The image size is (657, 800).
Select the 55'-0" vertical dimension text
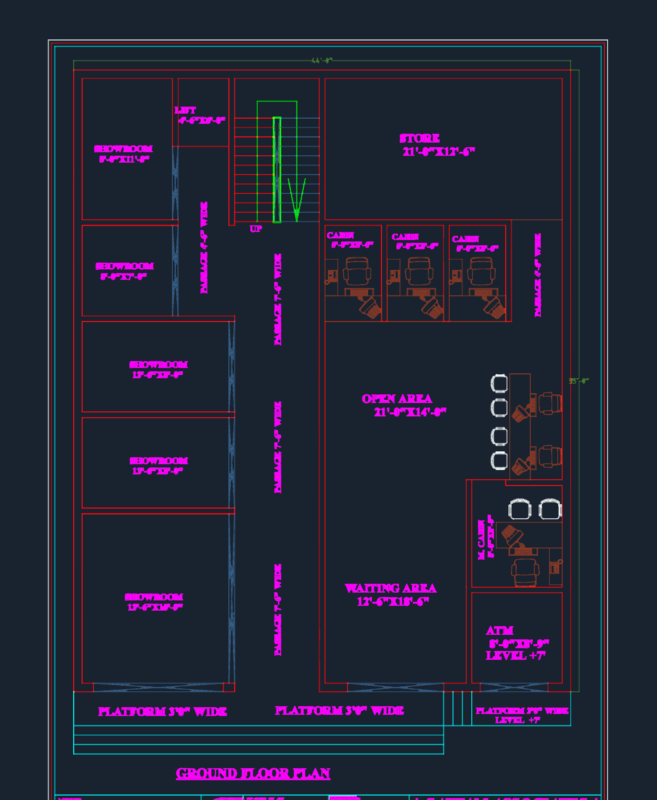coord(579,381)
